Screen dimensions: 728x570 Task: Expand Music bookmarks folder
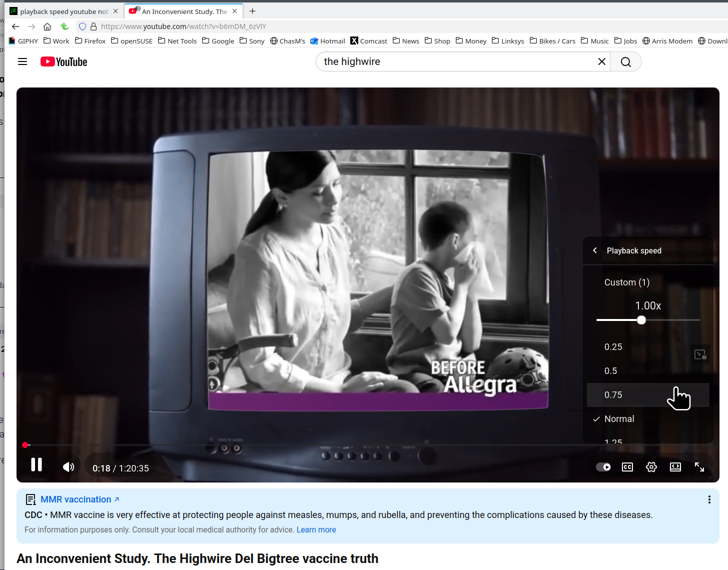click(x=595, y=41)
